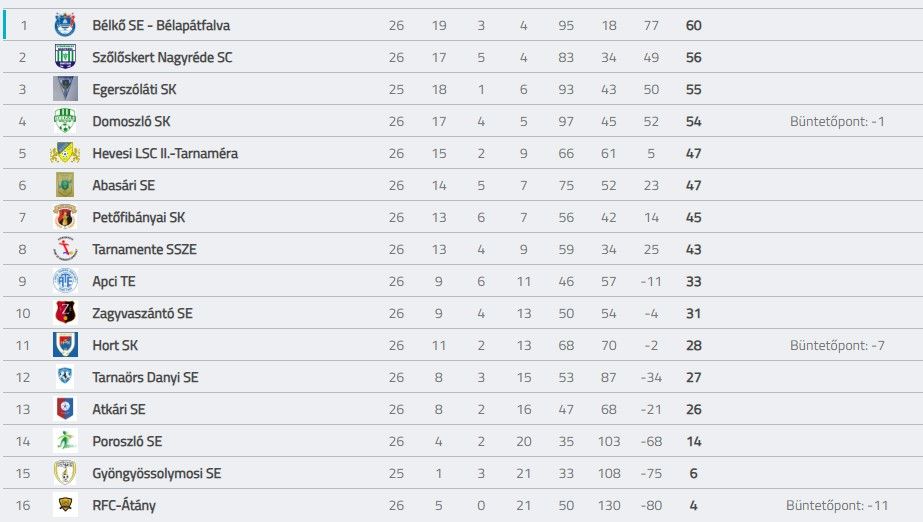923x522 pixels.
Task: Open the Tarnaörs Danyi SE team page
Action: pos(145,377)
